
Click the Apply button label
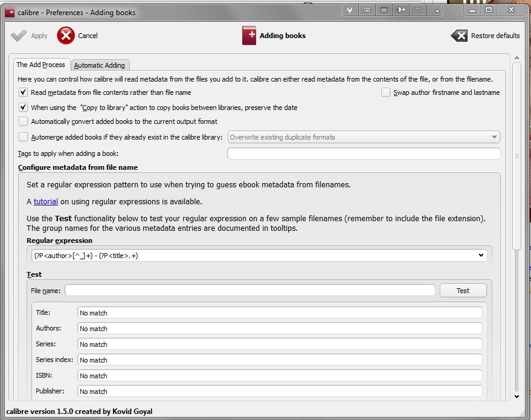pos(39,36)
